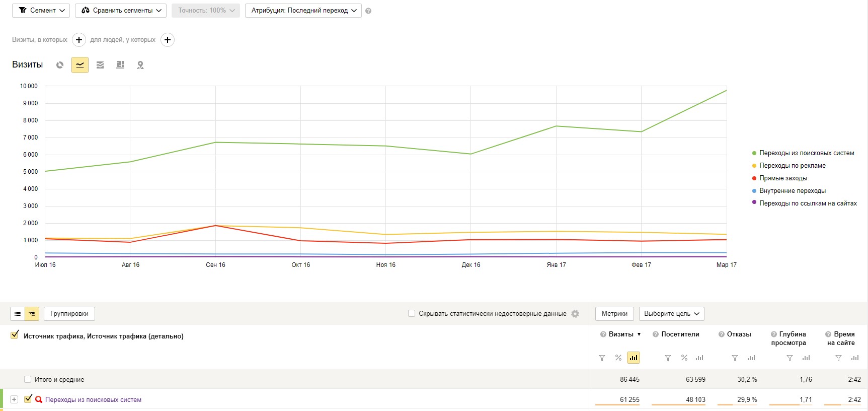
Task: Open 'Выберите цель' dropdown
Action: 671,314
